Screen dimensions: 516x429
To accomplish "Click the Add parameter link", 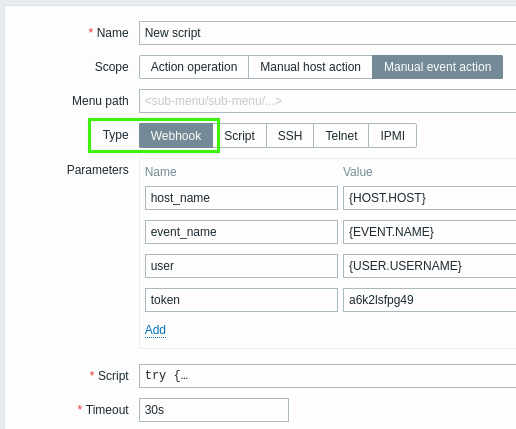I will (155, 330).
